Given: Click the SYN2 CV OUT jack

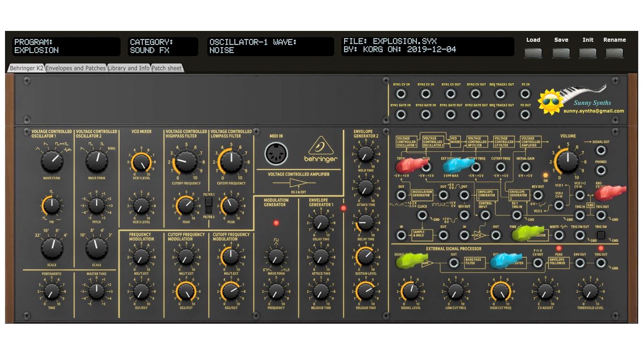Looking at the screenshot, I should pos(475,94).
